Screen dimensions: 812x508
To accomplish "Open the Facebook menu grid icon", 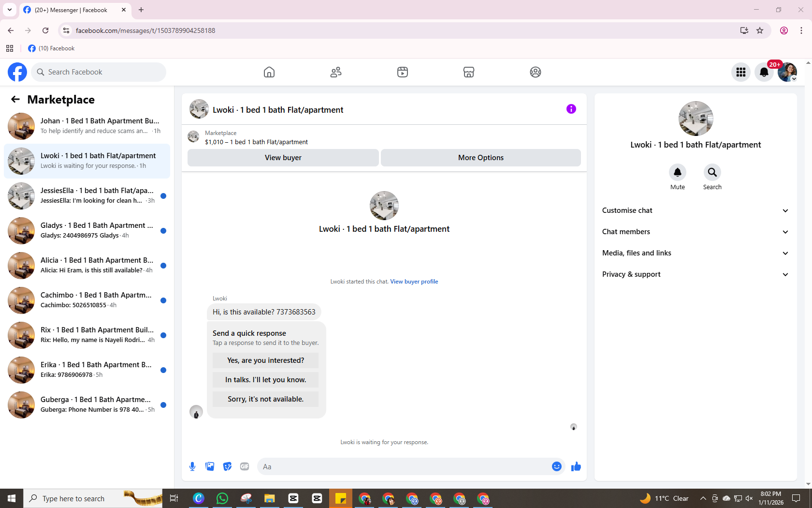I will pos(741,72).
